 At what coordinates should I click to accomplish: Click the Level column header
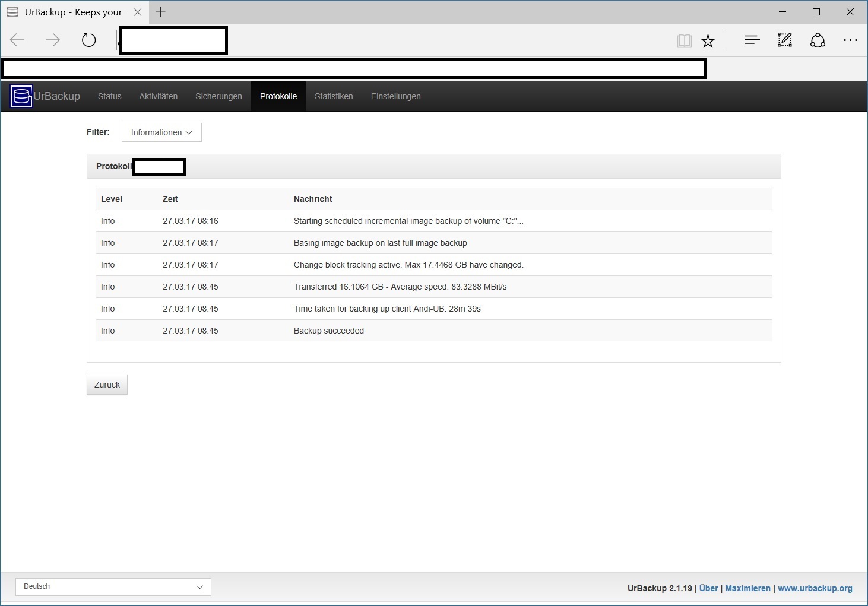tap(112, 199)
